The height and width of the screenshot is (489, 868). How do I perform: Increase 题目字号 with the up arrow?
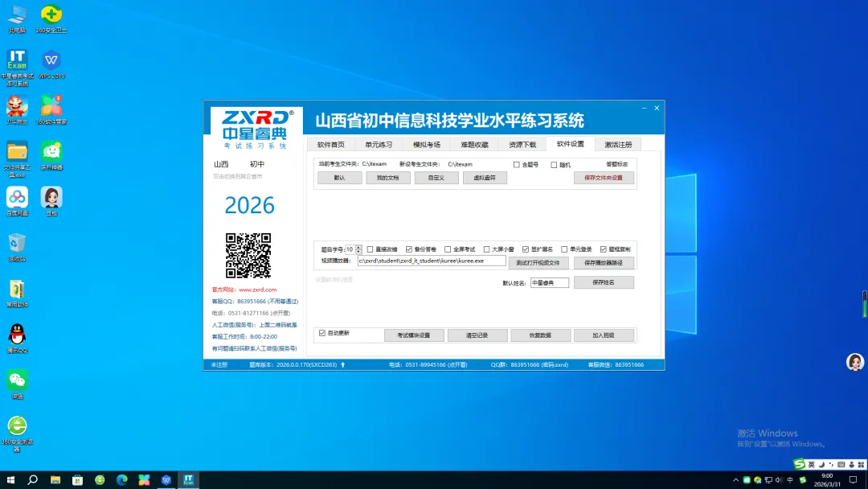pyautogui.click(x=358, y=247)
